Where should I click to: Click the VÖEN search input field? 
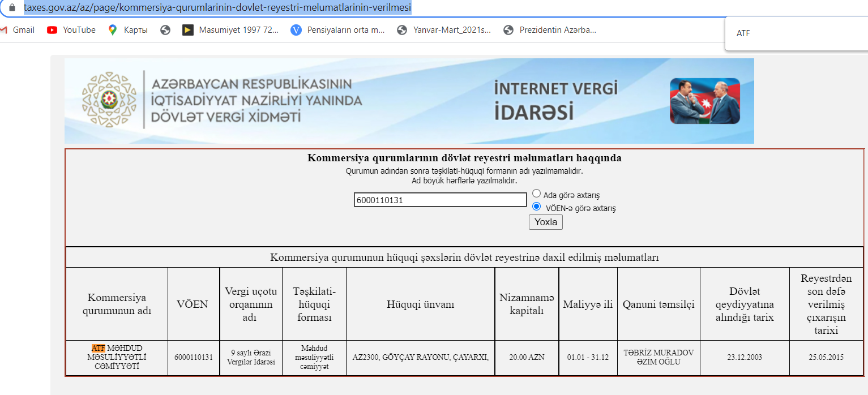tap(441, 200)
